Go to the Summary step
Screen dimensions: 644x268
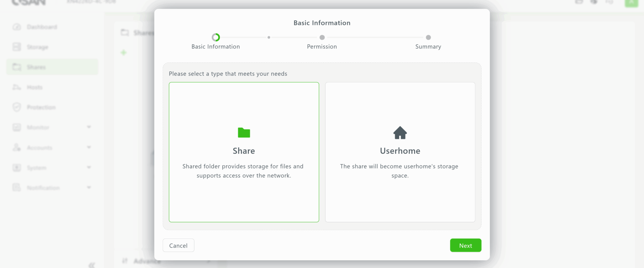pyautogui.click(x=428, y=38)
